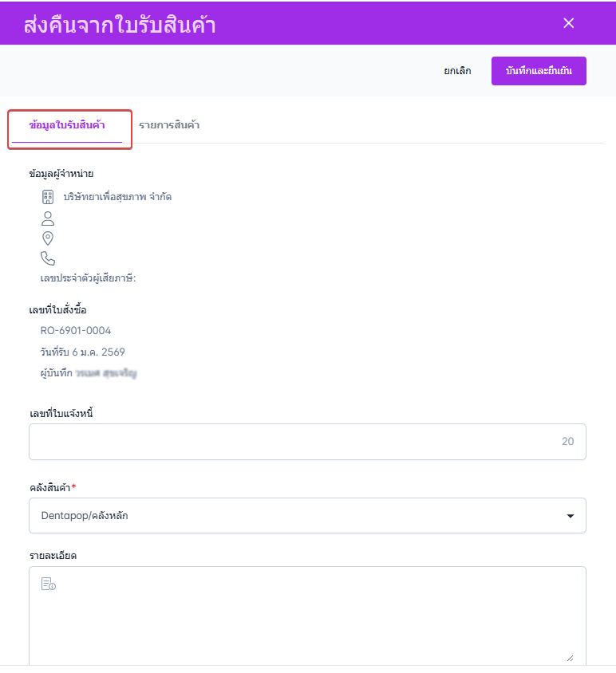Click the textarea resize handle corner

pos(570,658)
